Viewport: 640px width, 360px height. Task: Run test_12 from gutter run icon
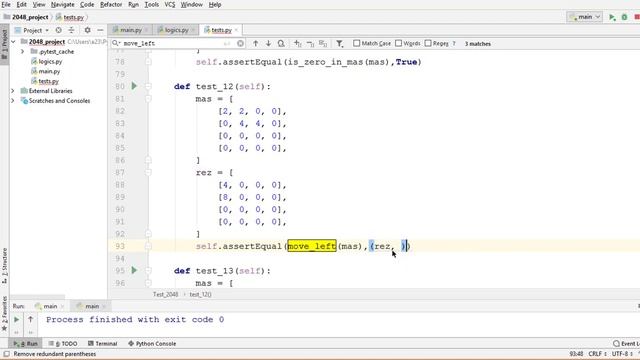tap(134, 86)
